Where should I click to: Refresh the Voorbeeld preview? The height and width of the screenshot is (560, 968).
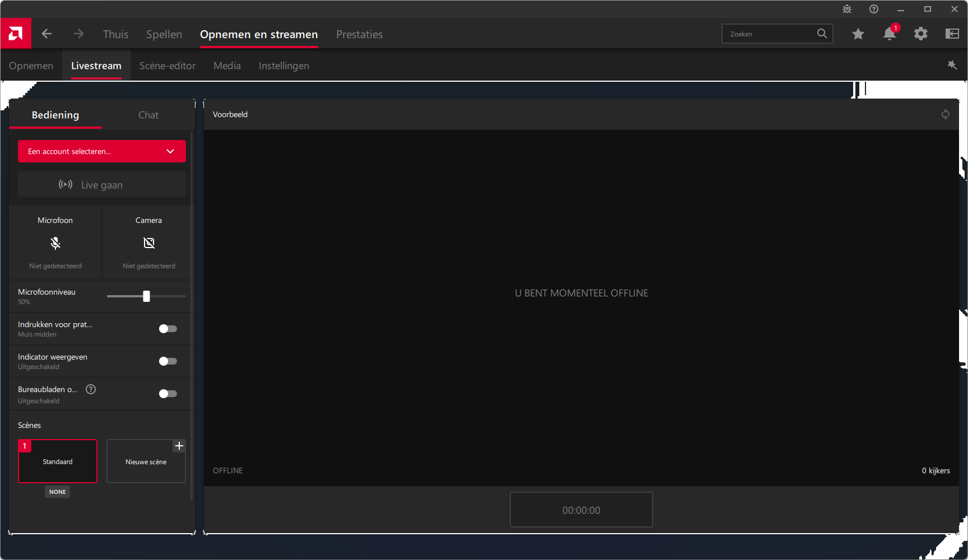click(x=945, y=114)
